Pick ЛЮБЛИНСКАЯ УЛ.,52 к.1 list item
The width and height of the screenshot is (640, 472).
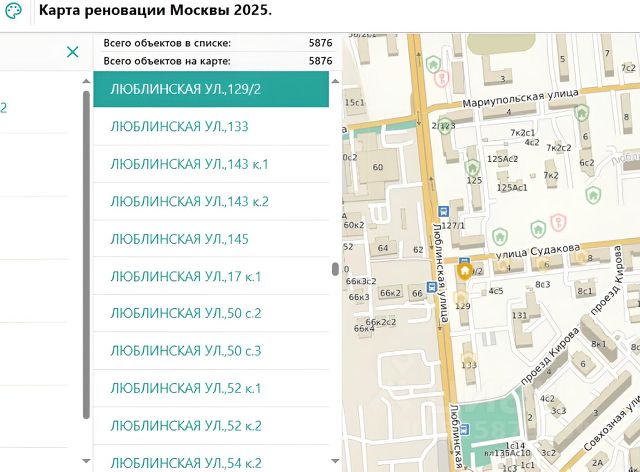(x=211, y=388)
